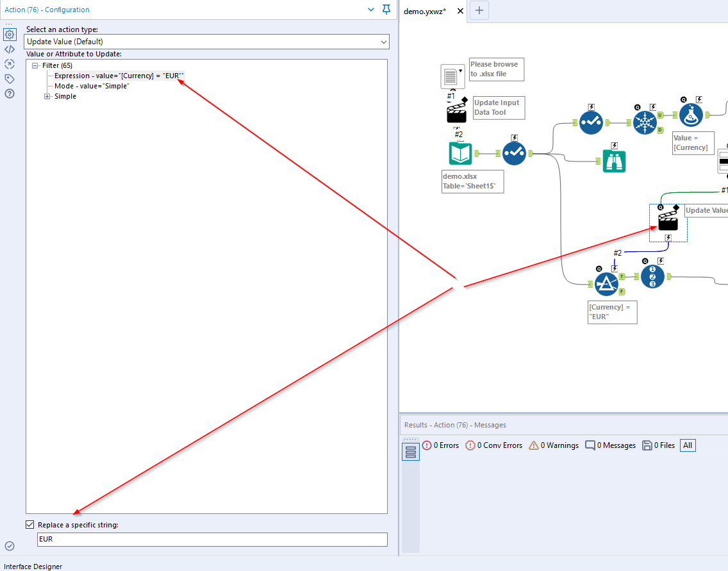This screenshot has width=728, height=571.
Task: Click the All button in Results panel
Action: click(x=687, y=445)
